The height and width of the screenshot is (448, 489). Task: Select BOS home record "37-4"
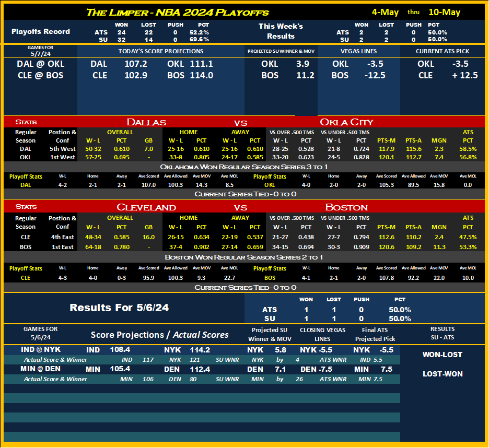(176, 247)
